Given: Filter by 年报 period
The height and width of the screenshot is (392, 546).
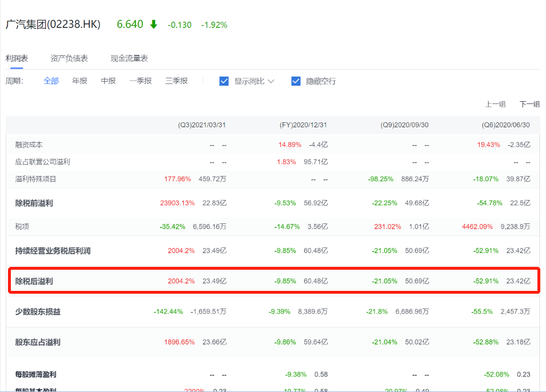Looking at the screenshot, I should point(80,81).
